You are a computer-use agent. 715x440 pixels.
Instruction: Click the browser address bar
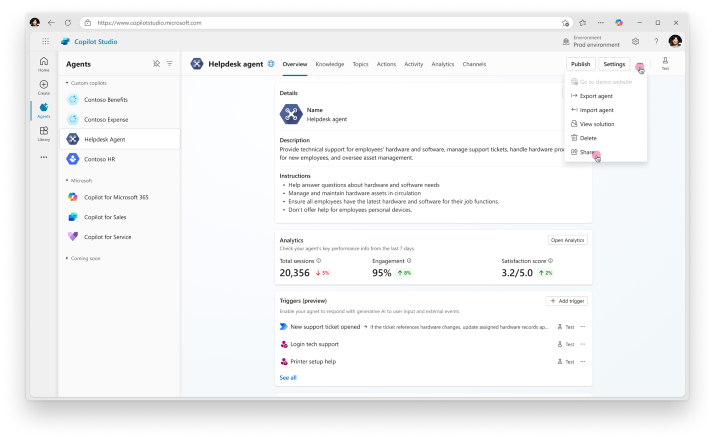pos(326,22)
